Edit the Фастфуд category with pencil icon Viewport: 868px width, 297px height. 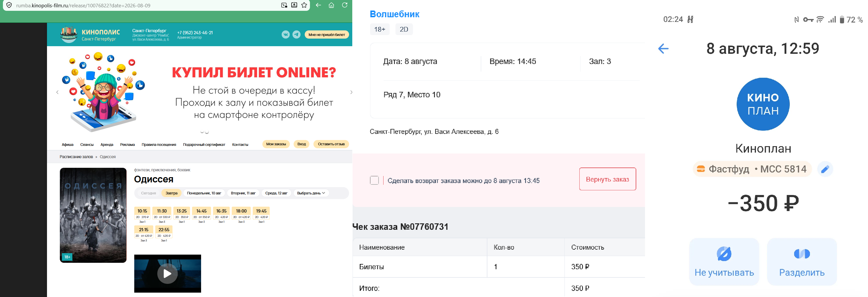pos(825,169)
